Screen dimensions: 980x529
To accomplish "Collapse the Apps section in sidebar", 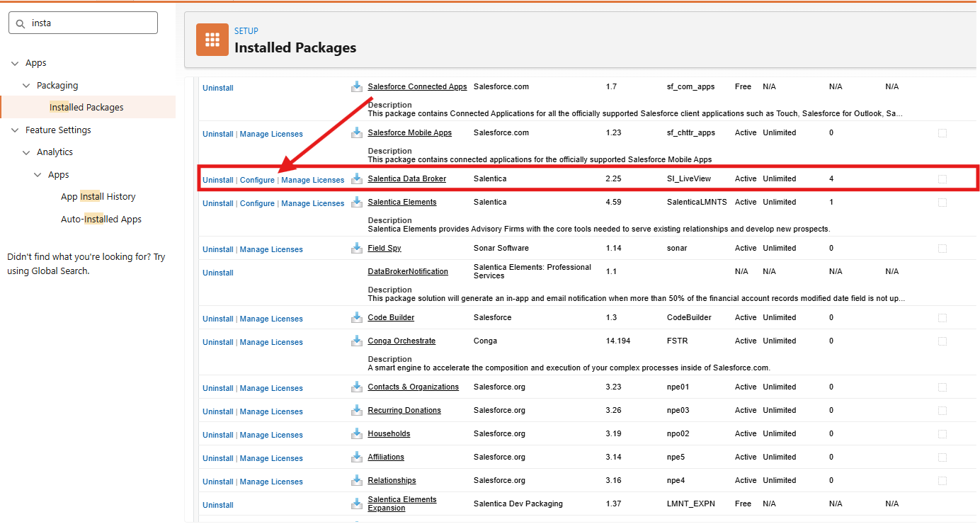I will pos(15,63).
